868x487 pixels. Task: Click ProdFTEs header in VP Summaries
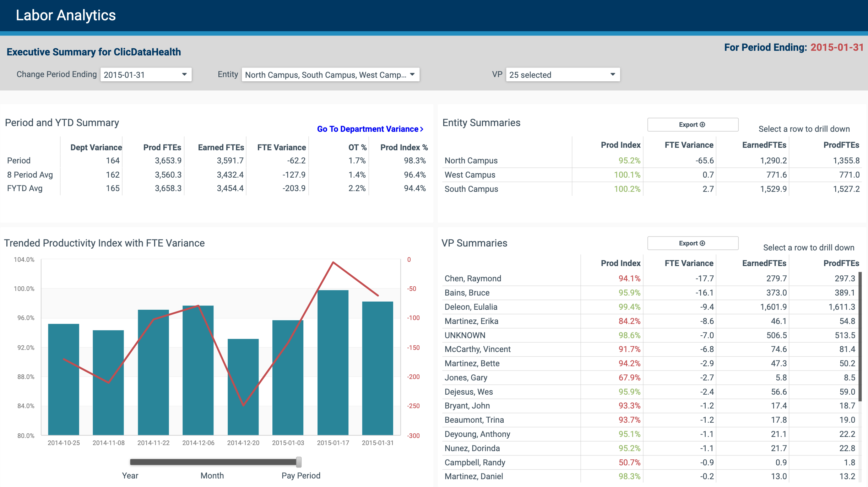pos(841,263)
